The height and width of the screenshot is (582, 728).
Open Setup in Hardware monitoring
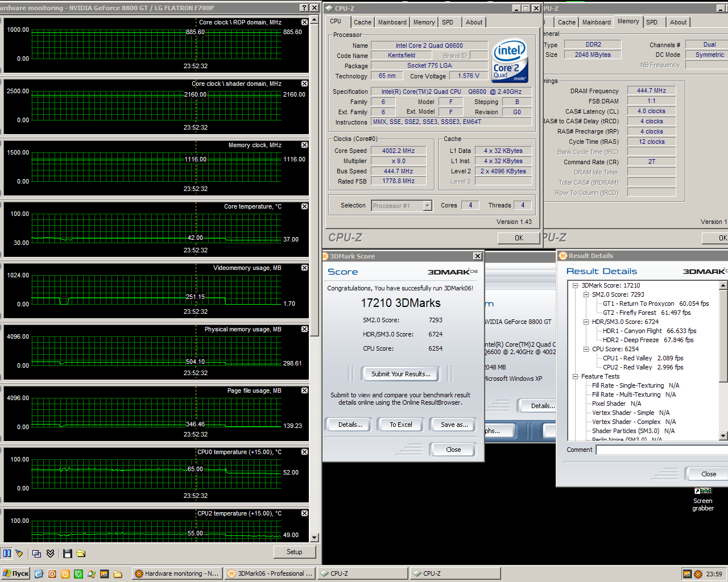pos(295,552)
